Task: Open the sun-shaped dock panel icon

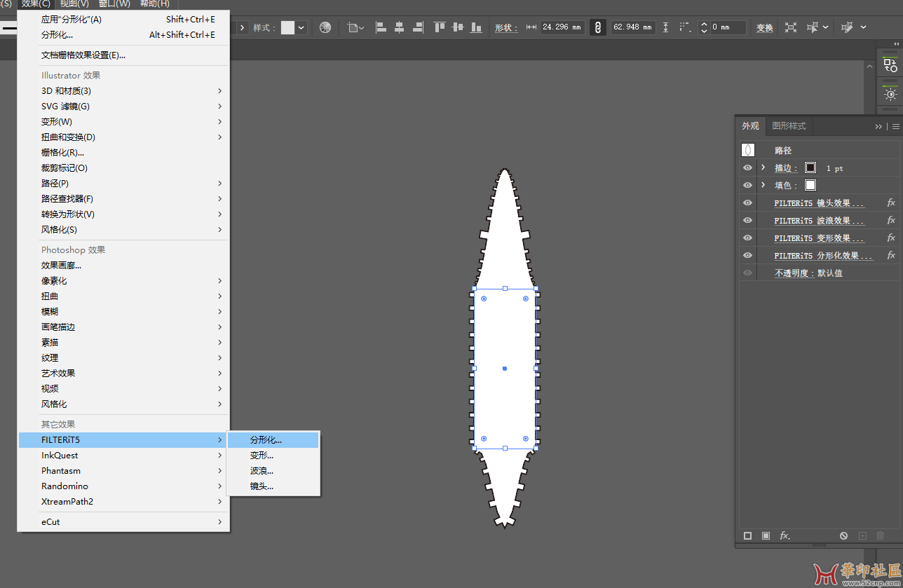Action: click(890, 94)
